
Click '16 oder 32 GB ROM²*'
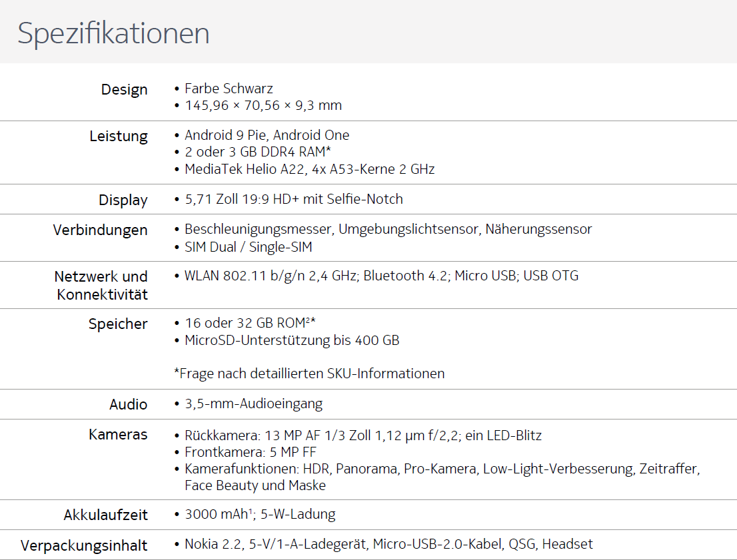pyautogui.click(x=250, y=323)
